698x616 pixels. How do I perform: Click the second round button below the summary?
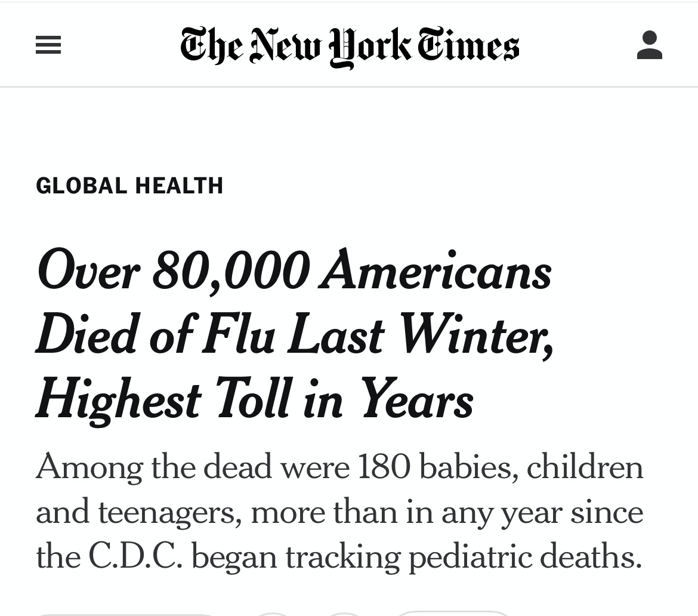coord(344,613)
